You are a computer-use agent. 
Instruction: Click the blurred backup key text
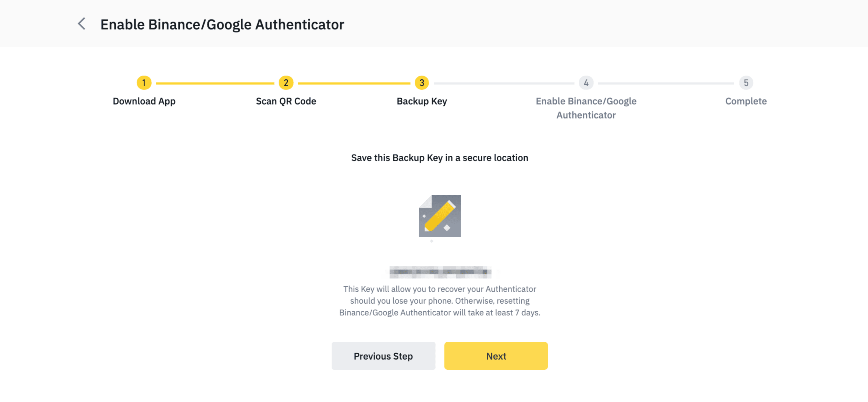click(440, 272)
